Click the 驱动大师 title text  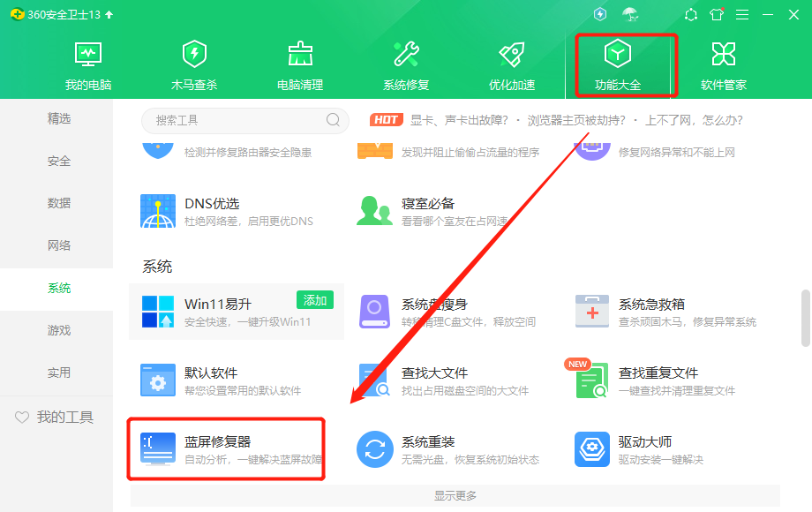click(644, 441)
